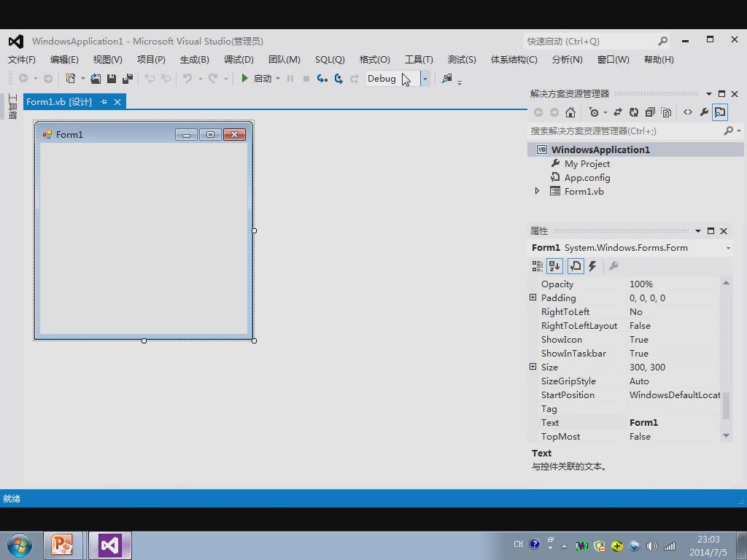Click the View Code angle-brackets icon
The height and width of the screenshot is (560, 747).
[x=687, y=112]
